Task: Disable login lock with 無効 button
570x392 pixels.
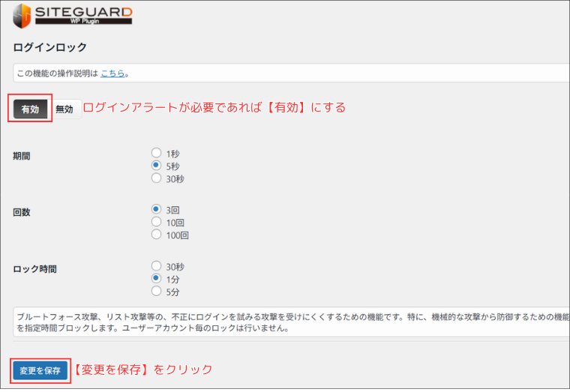Action: (64, 109)
